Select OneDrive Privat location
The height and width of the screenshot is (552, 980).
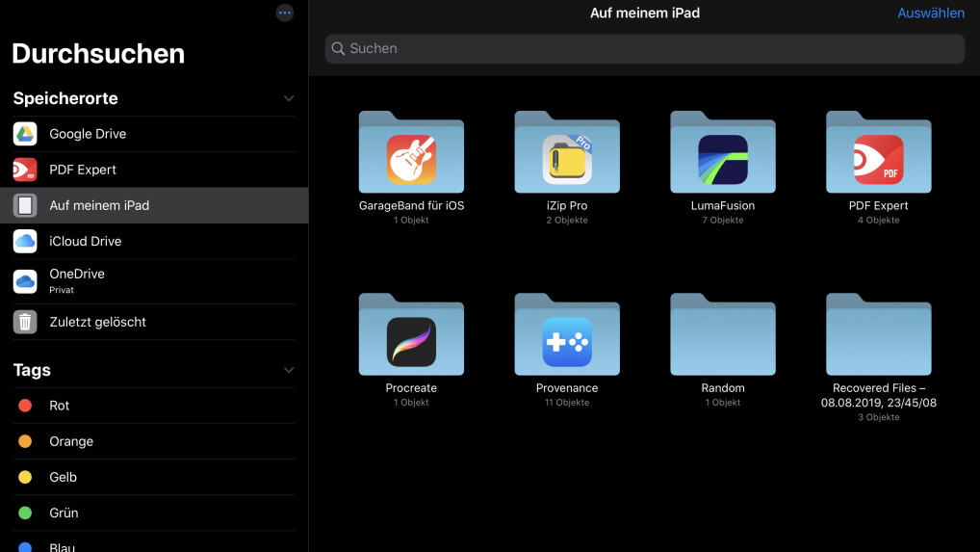click(77, 280)
